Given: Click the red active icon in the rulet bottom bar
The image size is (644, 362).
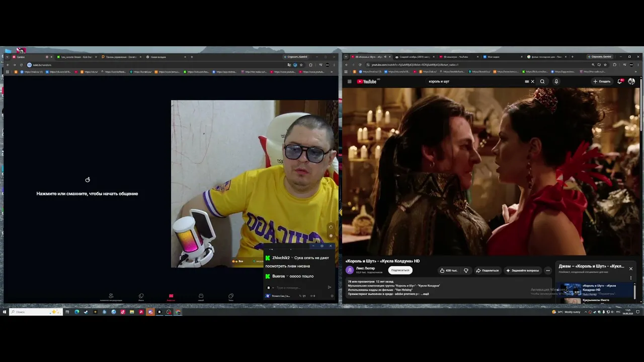Looking at the screenshot, I should (x=171, y=297).
